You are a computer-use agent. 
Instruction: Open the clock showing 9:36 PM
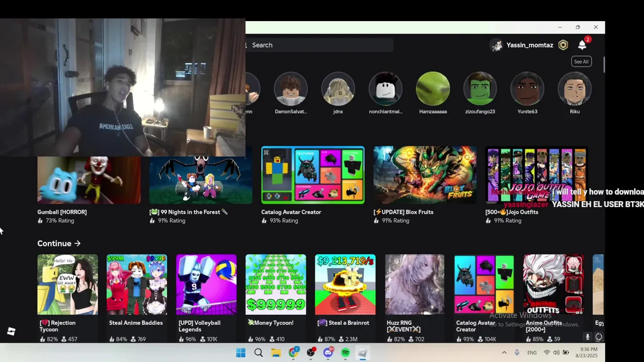[x=588, y=352]
